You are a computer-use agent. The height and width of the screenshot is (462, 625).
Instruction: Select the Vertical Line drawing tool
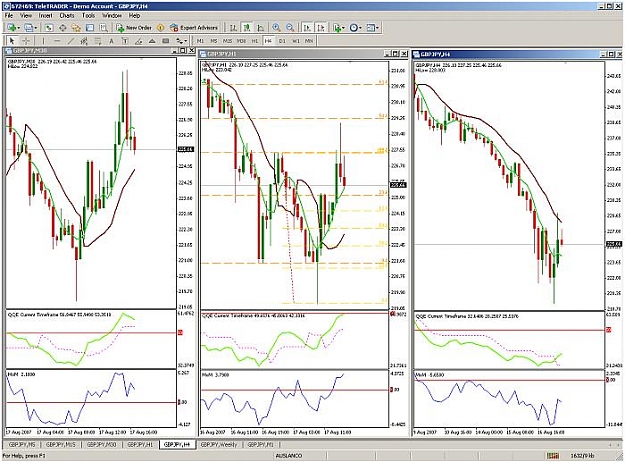43,41
